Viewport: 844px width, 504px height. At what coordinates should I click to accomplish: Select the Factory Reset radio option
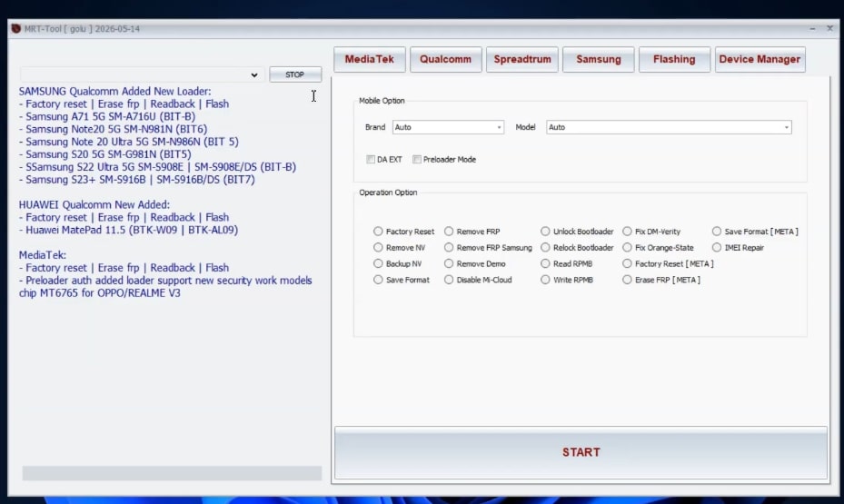click(x=378, y=232)
